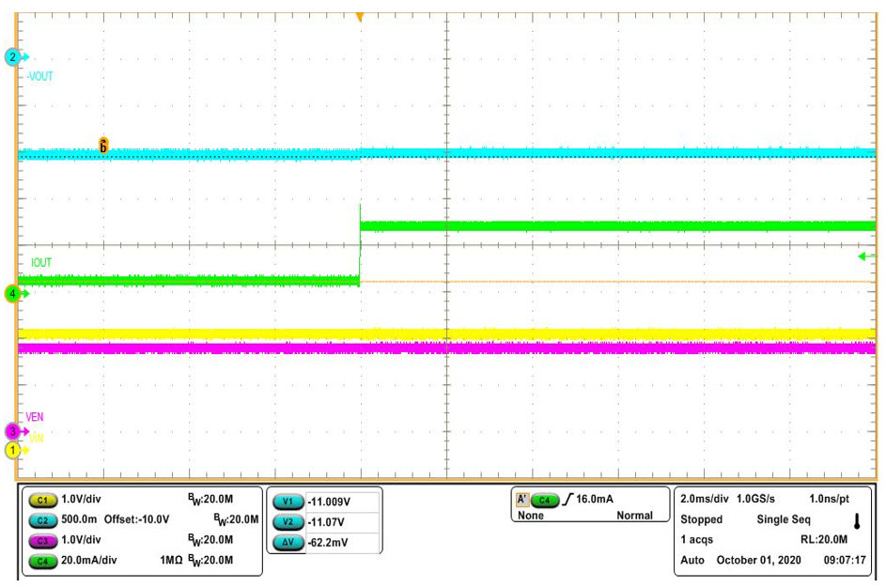Viewport: 886px width, 588px height.
Task: Click the V1 cursor badge
Action: (288, 502)
